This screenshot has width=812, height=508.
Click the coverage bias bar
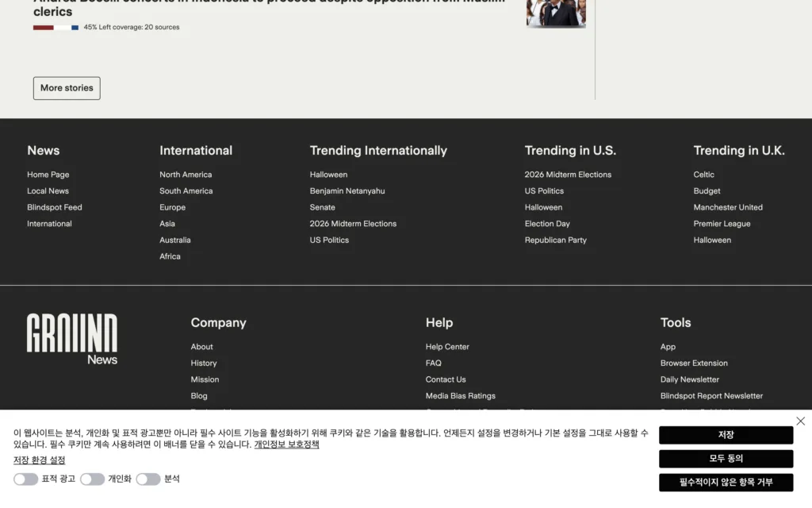click(x=56, y=28)
